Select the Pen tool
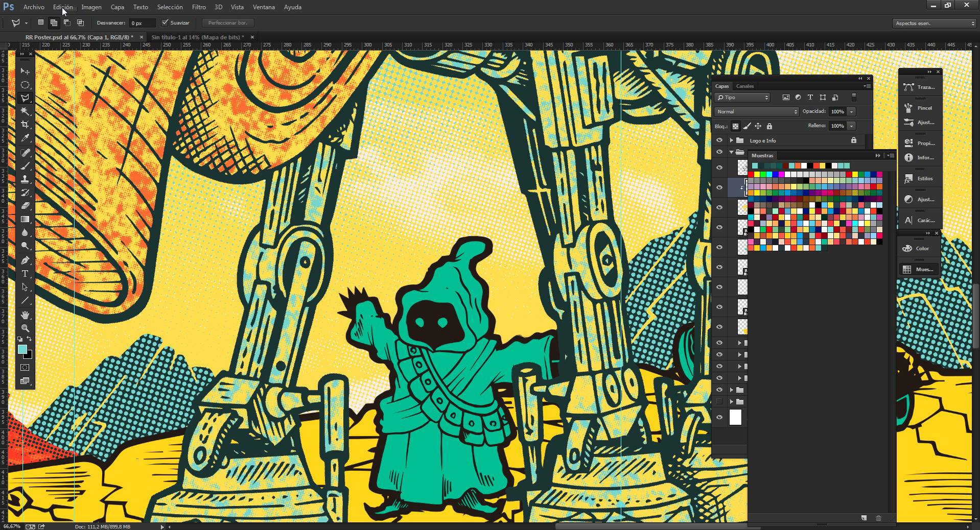Image resolution: width=980 pixels, height=530 pixels. [x=25, y=260]
